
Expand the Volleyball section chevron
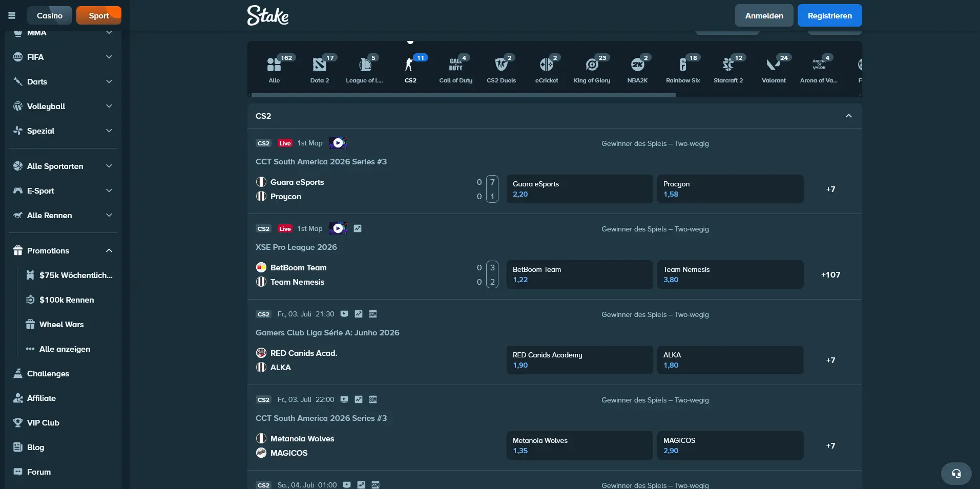pos(109,106)
